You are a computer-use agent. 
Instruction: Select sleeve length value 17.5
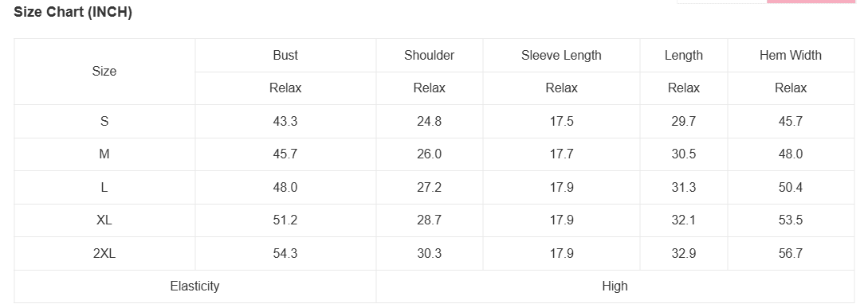[561, 121]
